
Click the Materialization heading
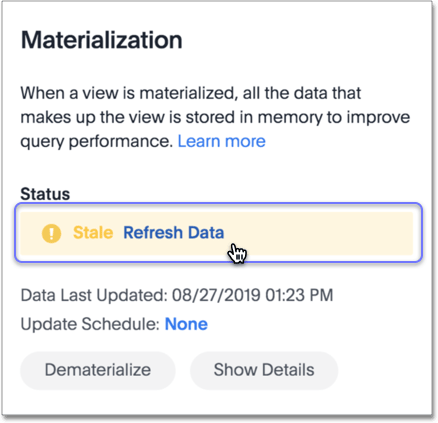click(102, 40)
